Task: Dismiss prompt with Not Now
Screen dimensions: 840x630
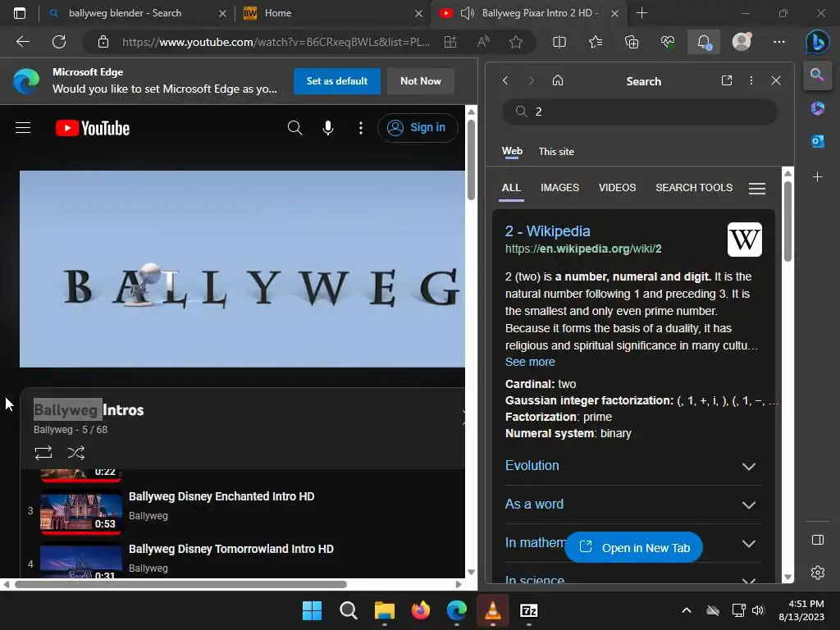Action: [421, 81]
